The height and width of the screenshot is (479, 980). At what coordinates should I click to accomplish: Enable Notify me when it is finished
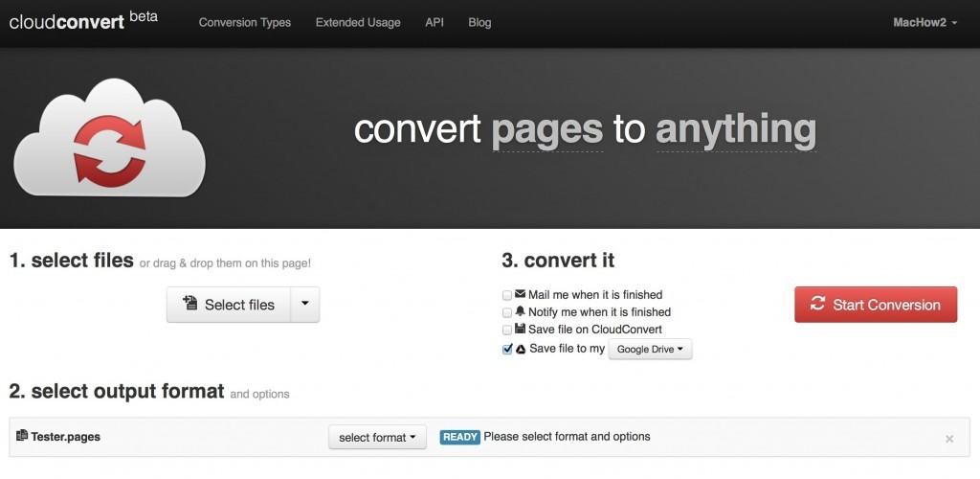pyautogui.click(x=507, y=312)
